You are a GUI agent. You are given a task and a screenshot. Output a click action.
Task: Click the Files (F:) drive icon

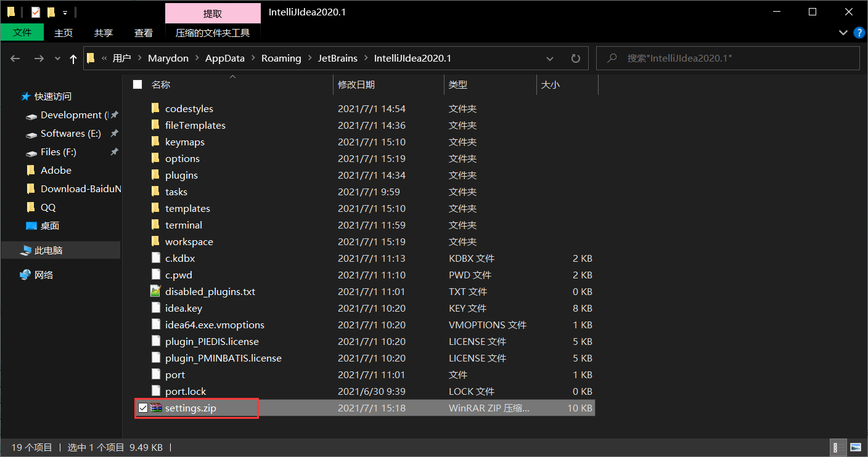[x=31, y=152]
